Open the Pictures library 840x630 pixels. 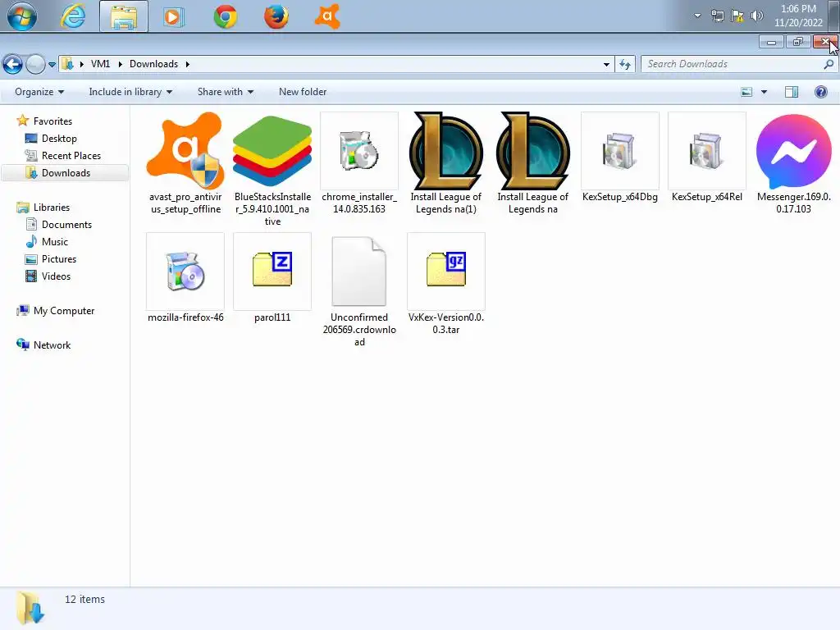[x=59, y=258]
